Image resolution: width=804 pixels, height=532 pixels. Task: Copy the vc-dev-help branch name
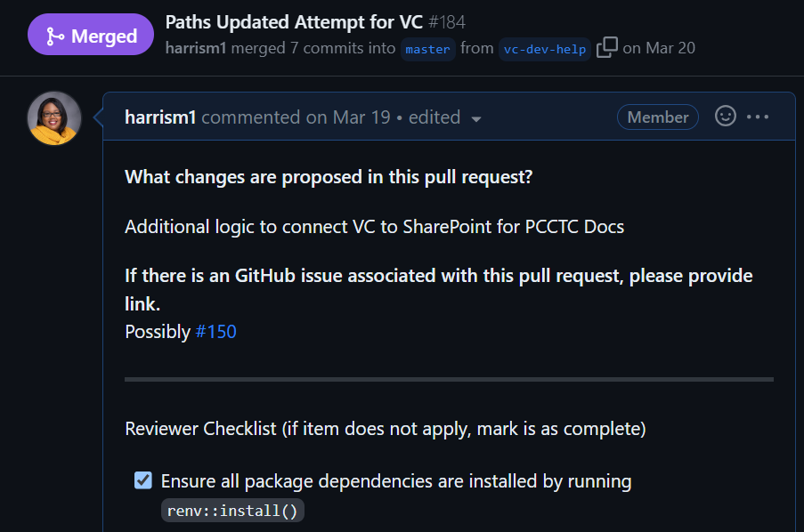[x=606, y=48]
